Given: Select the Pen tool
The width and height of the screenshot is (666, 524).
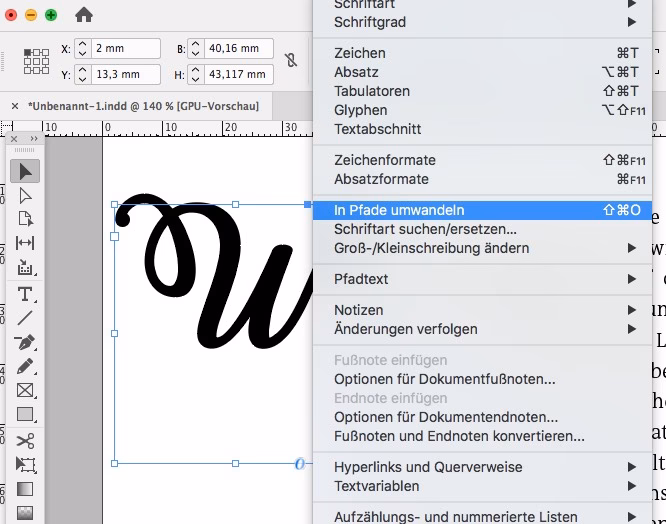Looking at the screenshot, I should [25, 342].
